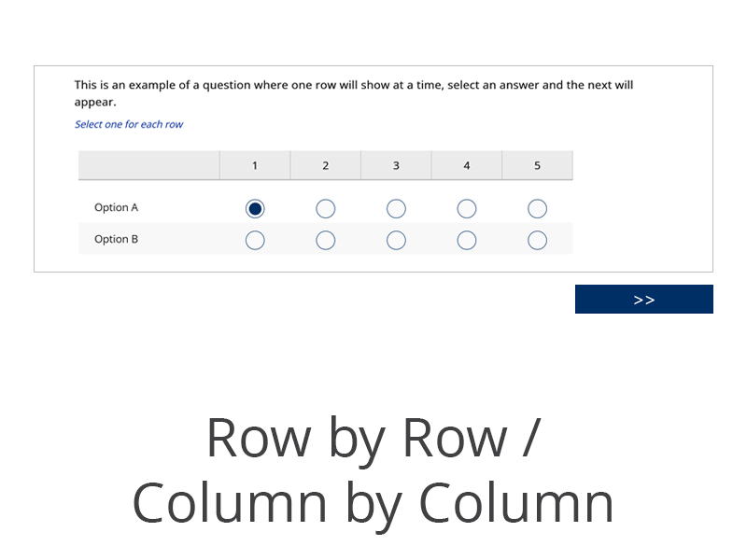Image resolution: width=747 pixels, height=560 pixels.
Task: Click column header 4
Action: (467, 166)
